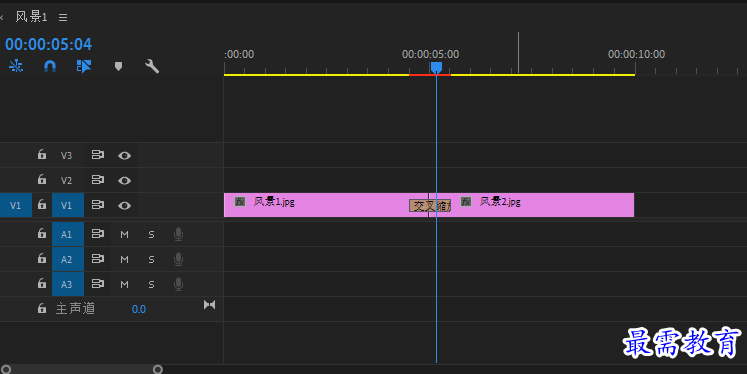Image resolution: width=747 pixels, height=374 pixels.
Task: Toggle lock on track V3
Action: [x=42, y=154]
